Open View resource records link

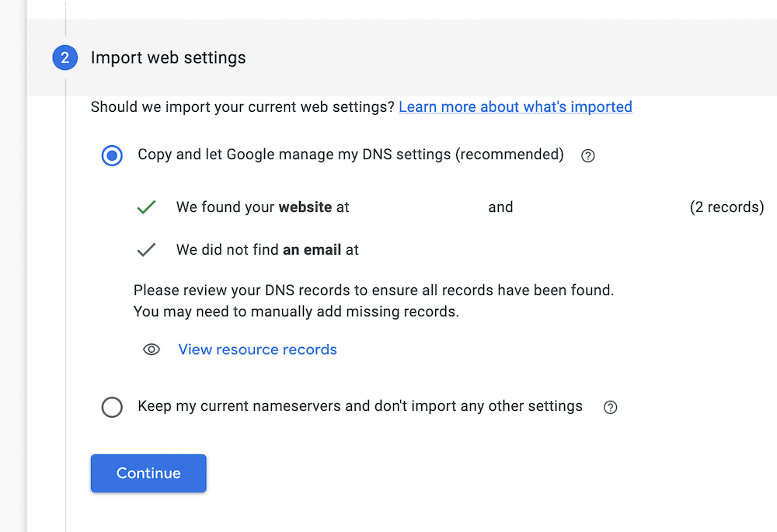pos(257,349)
